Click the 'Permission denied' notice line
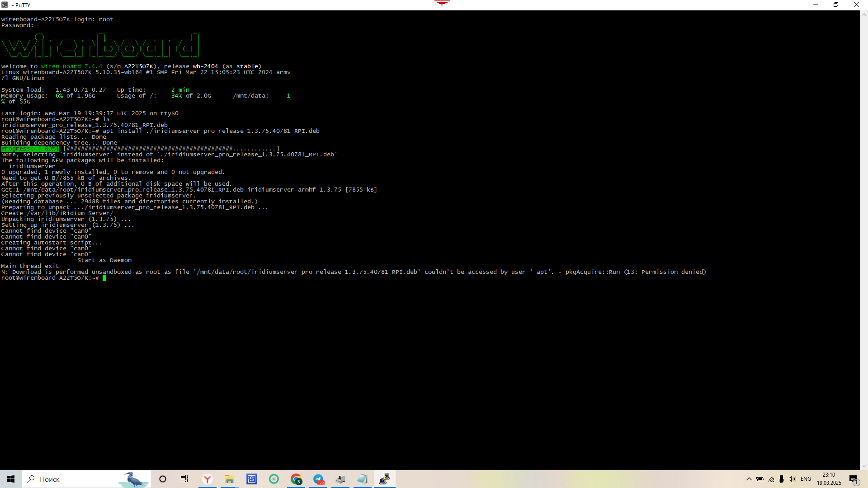The image size is (868, 488). pos(354,272)
